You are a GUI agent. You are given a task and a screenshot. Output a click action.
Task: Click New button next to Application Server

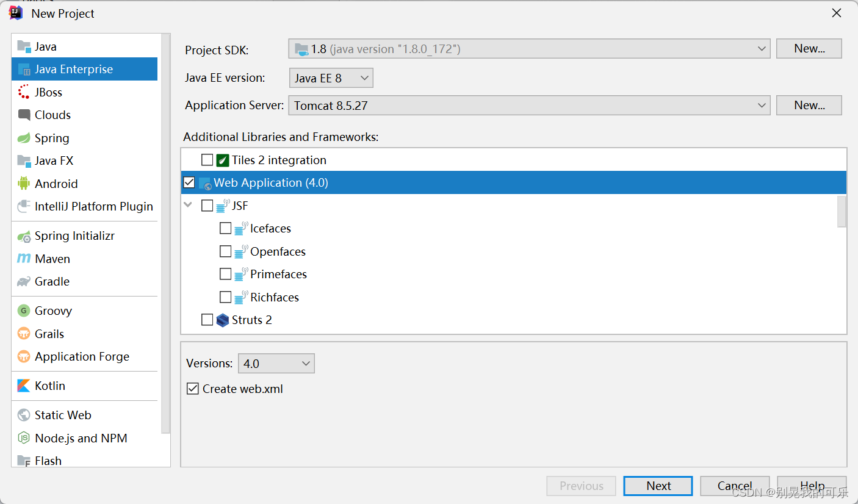[x=809, y=106]
